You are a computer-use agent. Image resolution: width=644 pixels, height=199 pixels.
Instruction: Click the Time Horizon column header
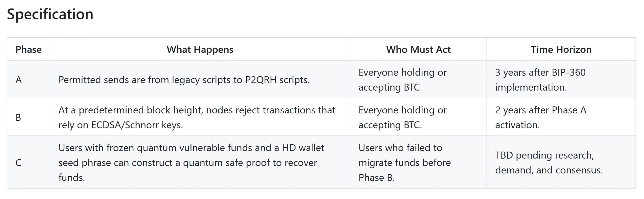point(561,49)
